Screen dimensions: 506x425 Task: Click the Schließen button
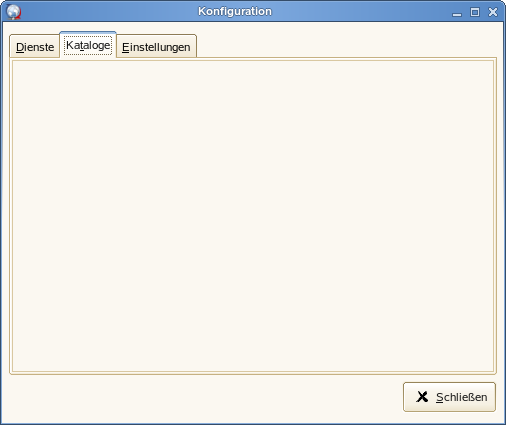click(449, 397)
